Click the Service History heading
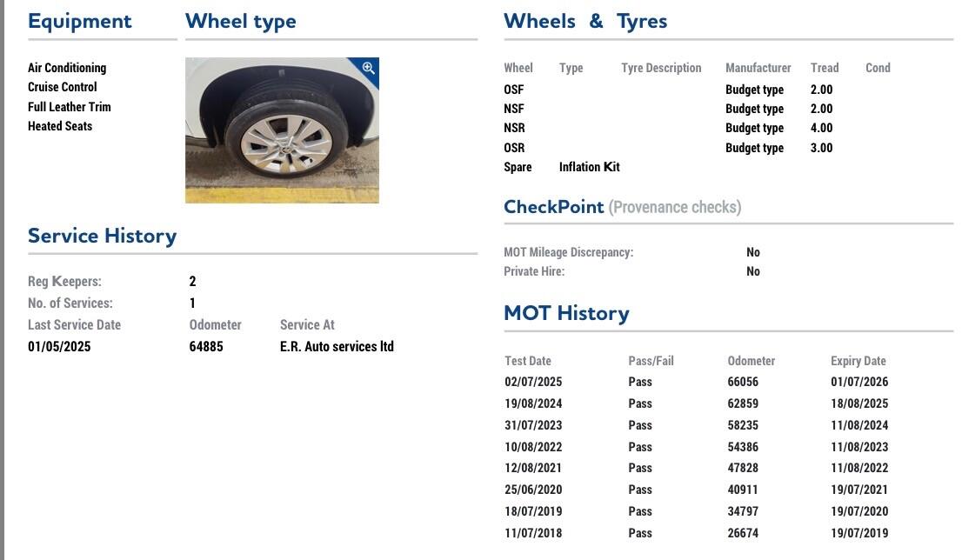The width and height of the screenshot is (962, 560). (x=102, y=236)
